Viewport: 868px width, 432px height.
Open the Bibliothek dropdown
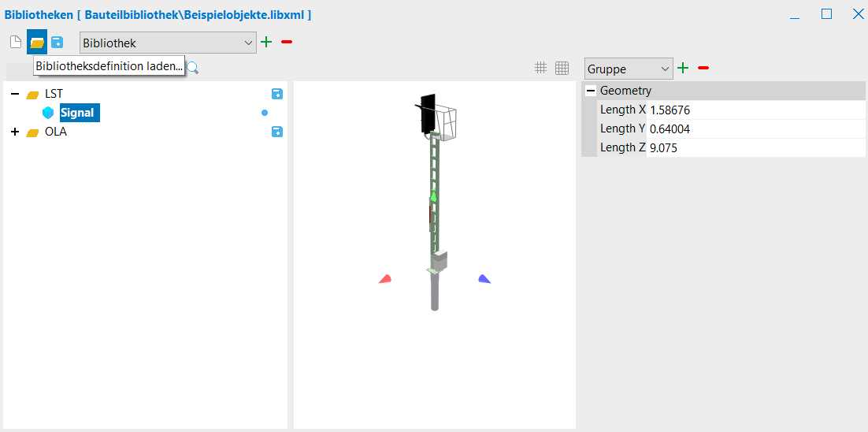click(169, 43)
